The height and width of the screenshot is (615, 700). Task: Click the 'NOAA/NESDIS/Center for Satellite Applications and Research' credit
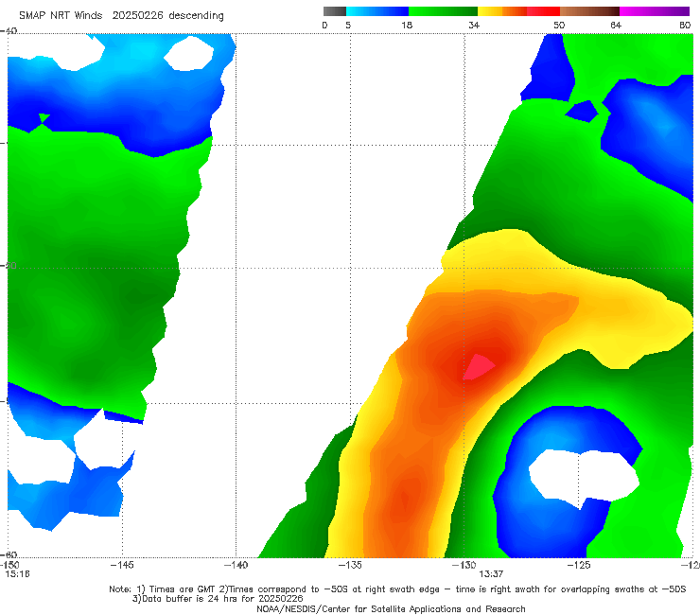click(391, 609)
